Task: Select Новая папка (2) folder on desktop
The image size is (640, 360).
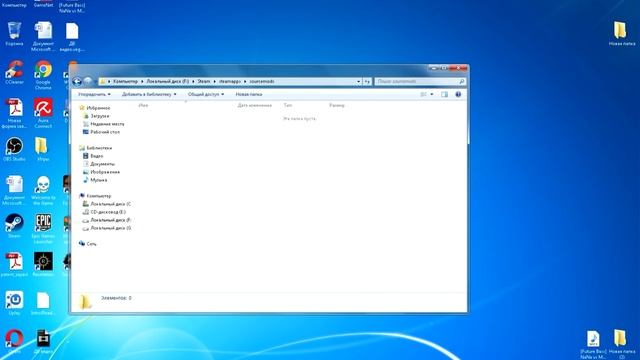Action: point(622,344)
